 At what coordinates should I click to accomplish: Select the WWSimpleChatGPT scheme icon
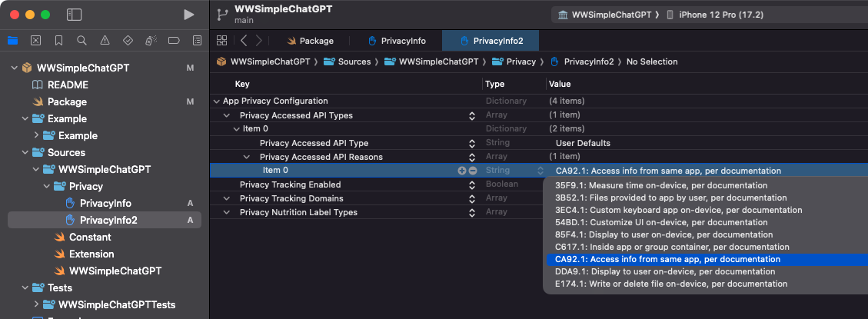[563, 15]
